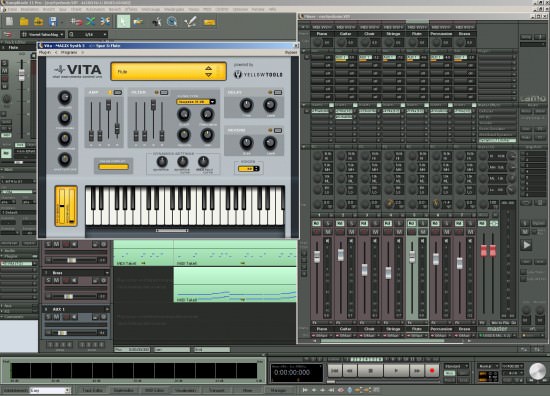Click the transport fast forward button

(417, 370)
